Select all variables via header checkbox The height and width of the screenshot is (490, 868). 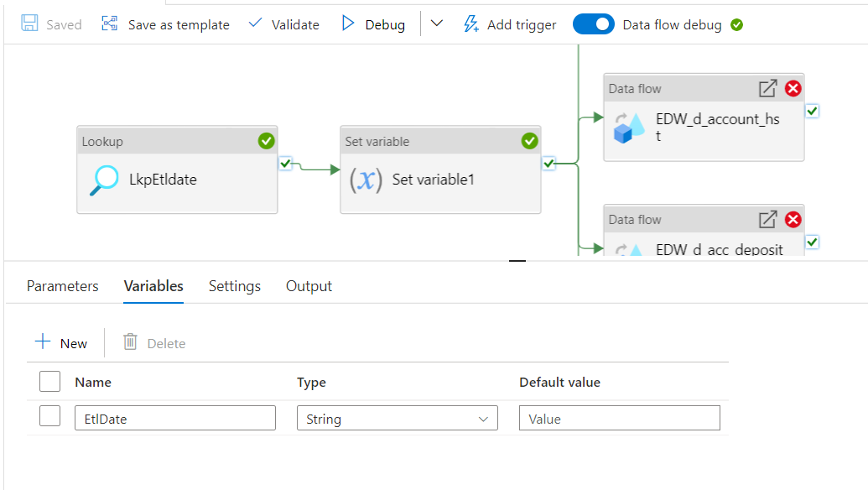pos(49,381)
